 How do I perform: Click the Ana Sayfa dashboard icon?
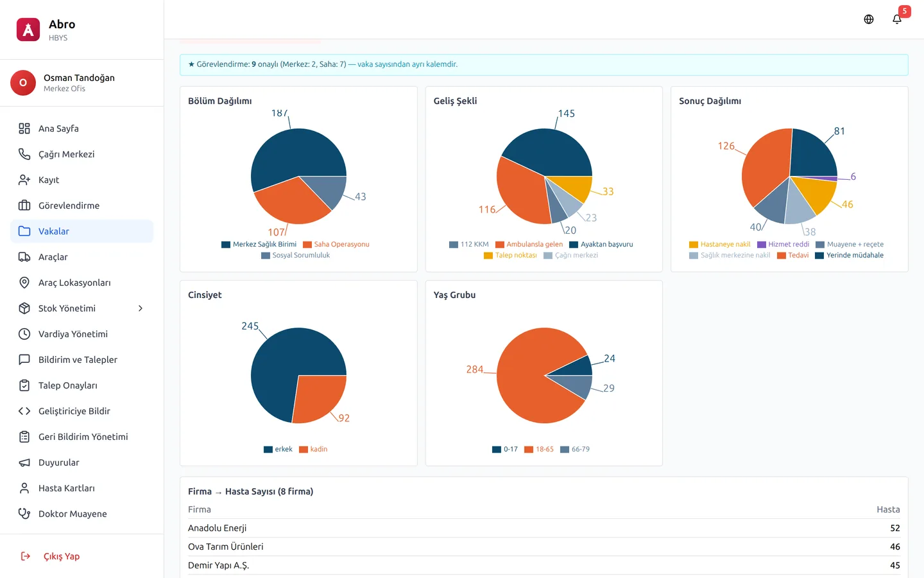point(24,128)
